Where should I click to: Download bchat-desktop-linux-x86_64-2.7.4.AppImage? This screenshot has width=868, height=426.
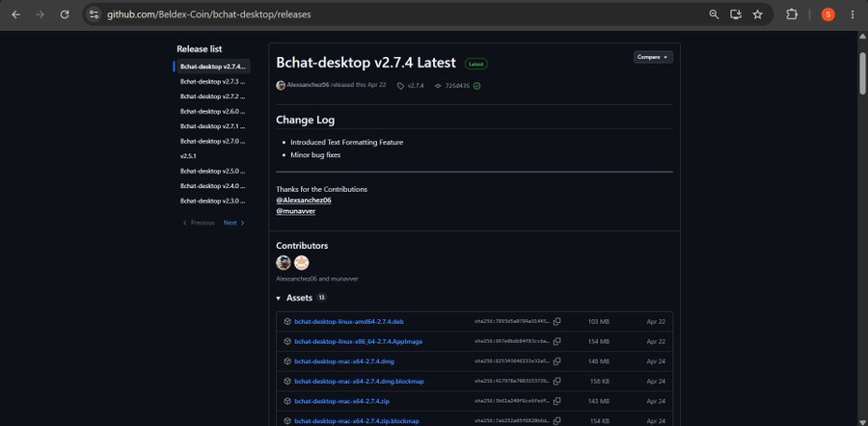coord(358,341)
